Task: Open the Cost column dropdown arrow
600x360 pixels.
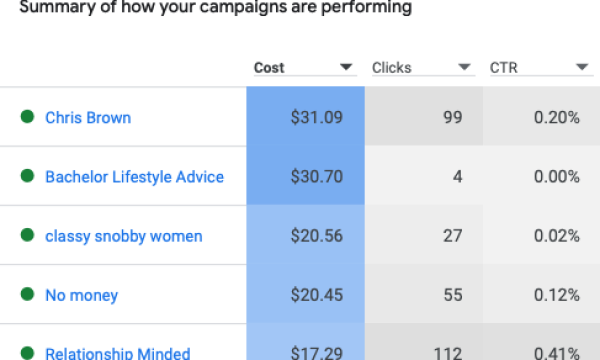Action: (x=346, y=67)
